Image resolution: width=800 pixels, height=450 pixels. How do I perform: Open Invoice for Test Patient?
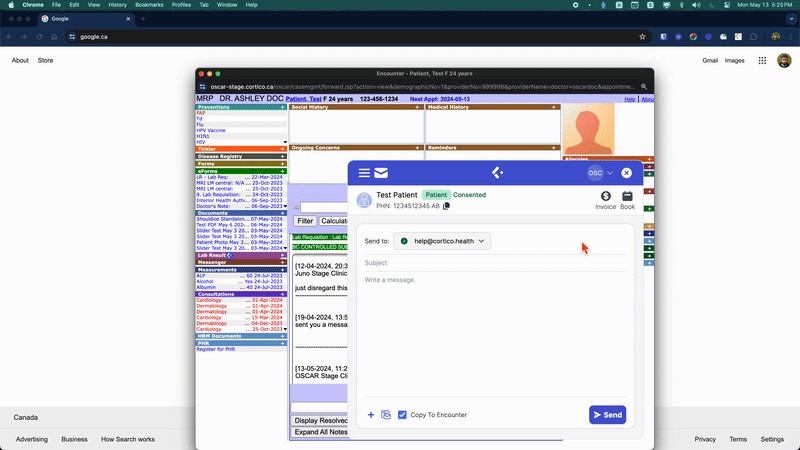(x=606, y=200)
